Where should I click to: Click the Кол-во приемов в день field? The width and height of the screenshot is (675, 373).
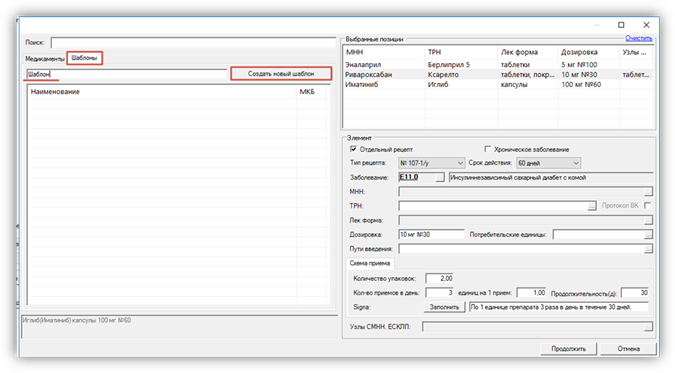pos(439,292)
